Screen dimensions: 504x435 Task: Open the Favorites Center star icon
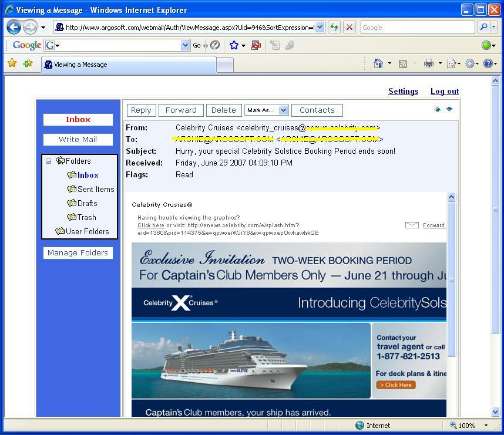pyautogui.click(x=12, y=63)
